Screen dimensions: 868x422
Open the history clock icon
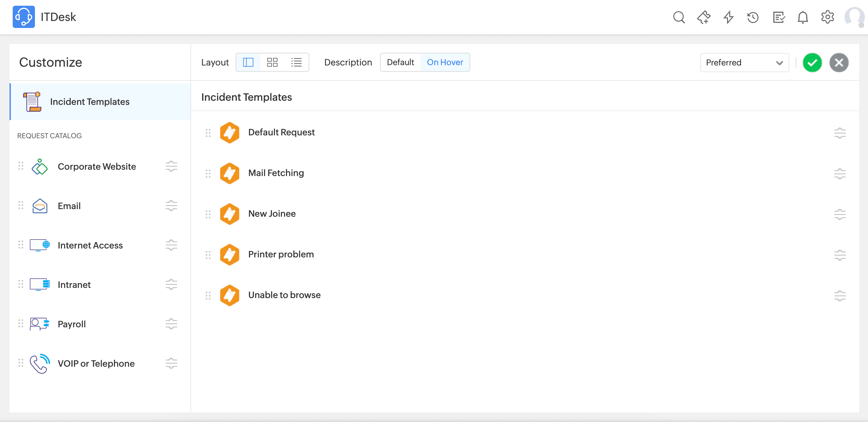click(753, 17)
